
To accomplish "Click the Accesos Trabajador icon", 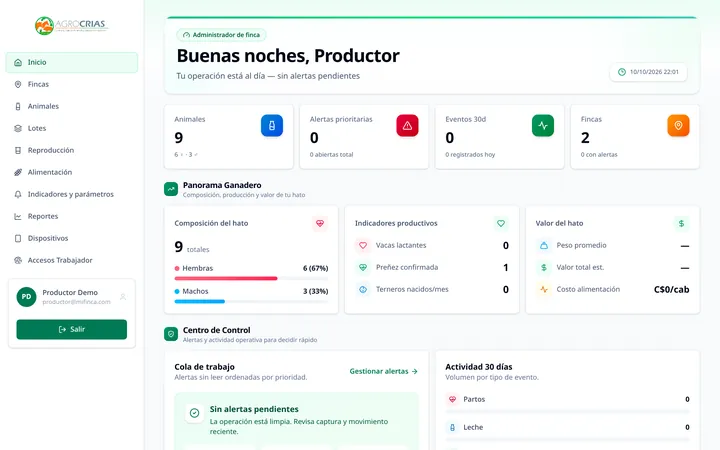I will point(18,261).
